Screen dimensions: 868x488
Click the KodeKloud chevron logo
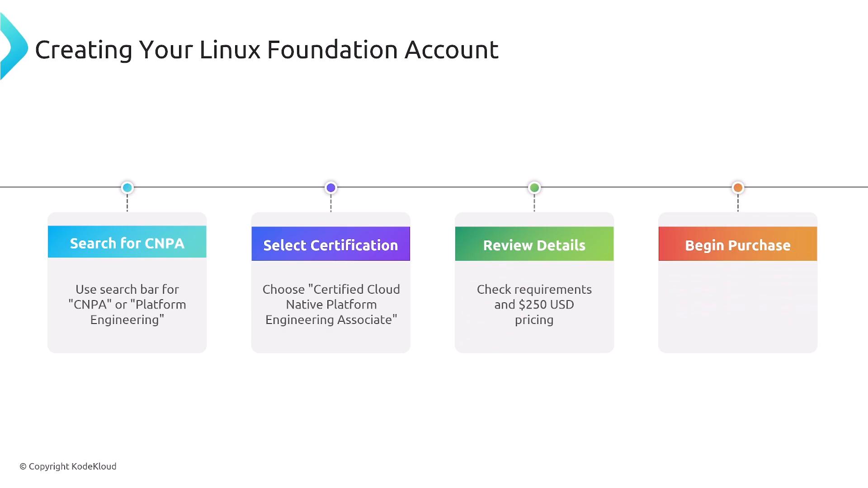[x=14, y=47]
